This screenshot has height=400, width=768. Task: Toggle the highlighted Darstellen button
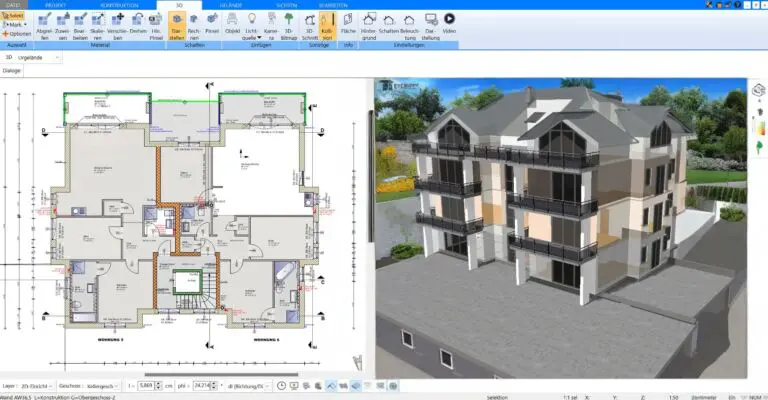[176, 20]
